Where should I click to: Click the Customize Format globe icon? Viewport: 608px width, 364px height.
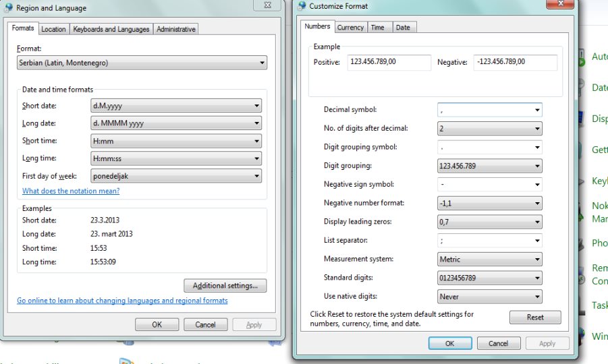tap(302, 6)
